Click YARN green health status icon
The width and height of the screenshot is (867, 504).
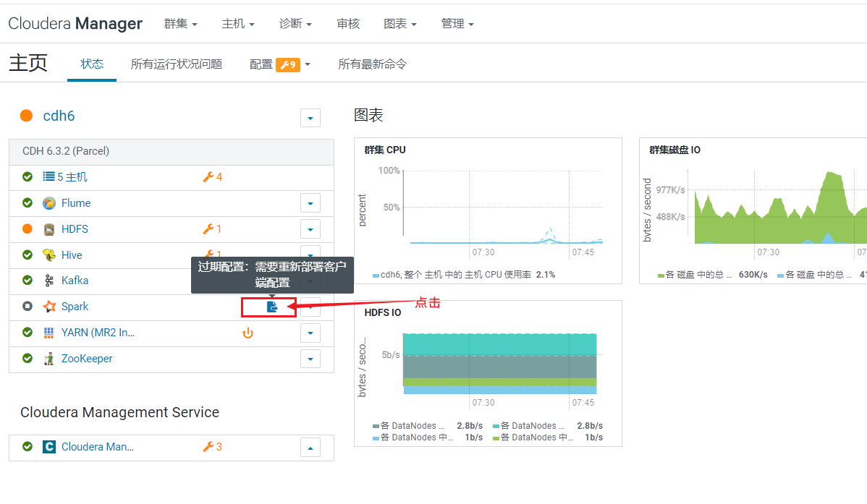pos(27,332)
